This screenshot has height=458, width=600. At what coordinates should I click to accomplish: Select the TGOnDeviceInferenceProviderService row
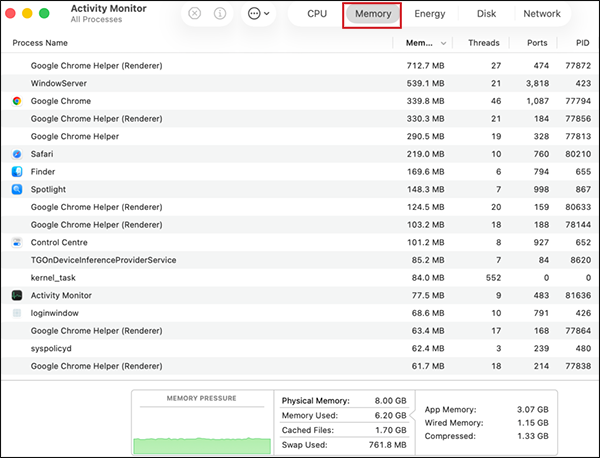point(300,260)
